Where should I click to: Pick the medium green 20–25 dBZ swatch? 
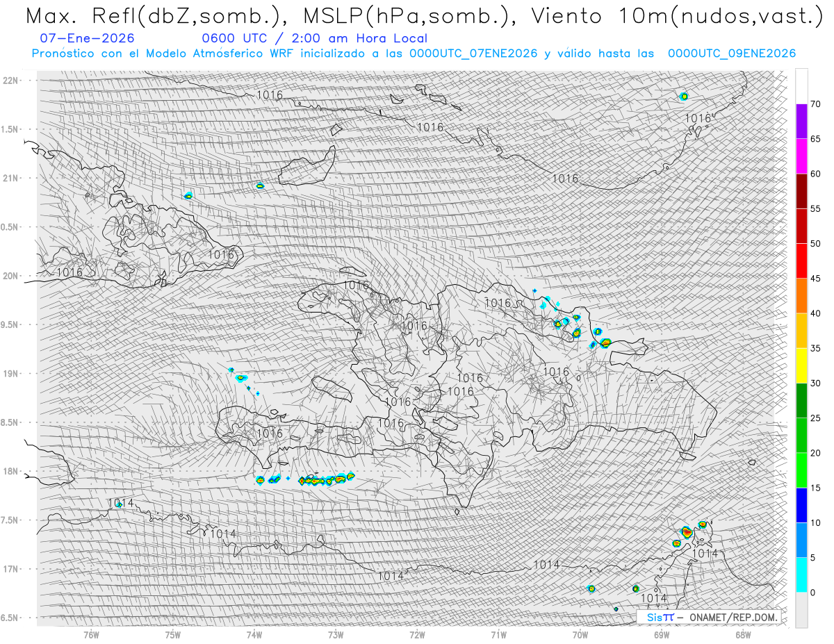(x=801, y=435)
